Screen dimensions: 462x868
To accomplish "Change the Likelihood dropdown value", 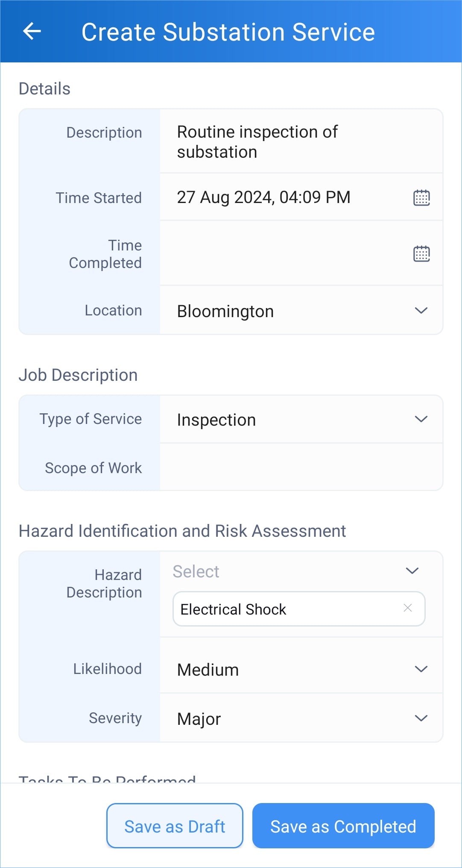I will pos(421,669).
